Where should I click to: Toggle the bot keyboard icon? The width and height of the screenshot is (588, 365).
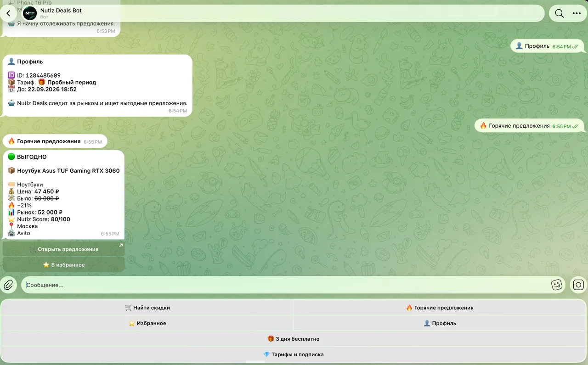(578, 285)
